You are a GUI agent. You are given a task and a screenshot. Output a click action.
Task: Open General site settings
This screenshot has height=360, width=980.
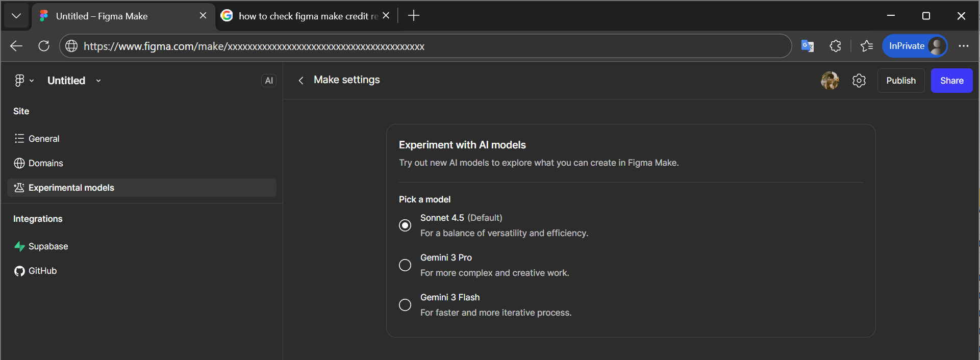click(x=142, y=139)
